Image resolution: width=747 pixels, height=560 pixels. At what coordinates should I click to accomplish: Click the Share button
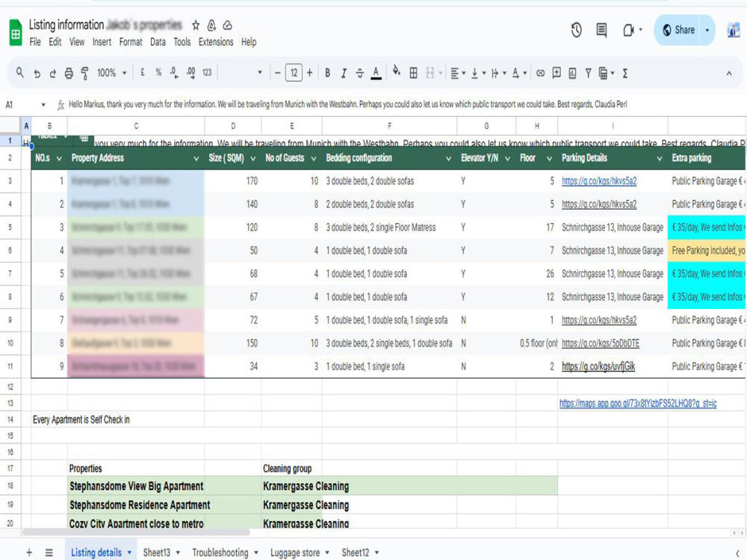pos(678,30)
